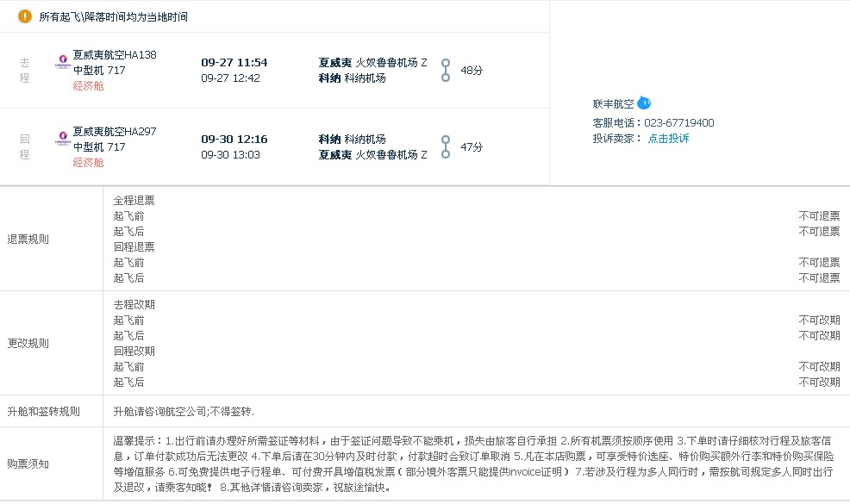850x504 pixels.
Task: Open the 点击投诉 complaint link
Action: [x=668, y=138]
